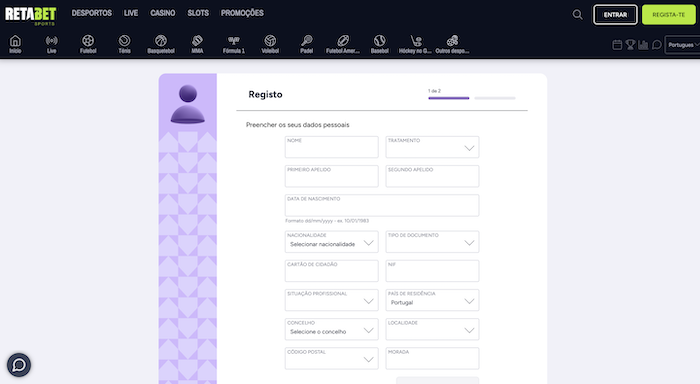Click the Retabet Sports logo
700x384 pixels.
[x=31, y=15]
